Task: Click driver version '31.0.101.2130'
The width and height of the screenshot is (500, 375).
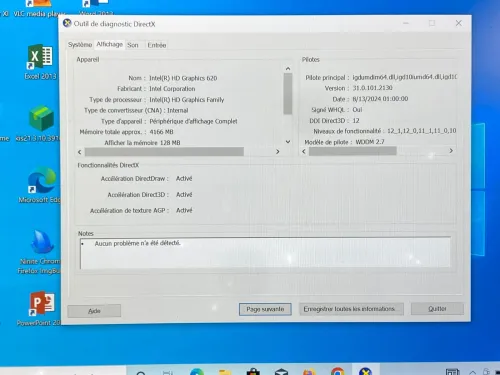Action: pos(372,88)
